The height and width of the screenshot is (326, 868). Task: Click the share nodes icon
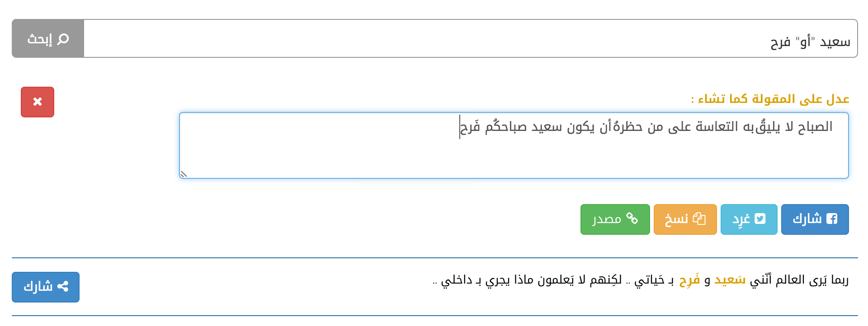[x=63, y=287]
